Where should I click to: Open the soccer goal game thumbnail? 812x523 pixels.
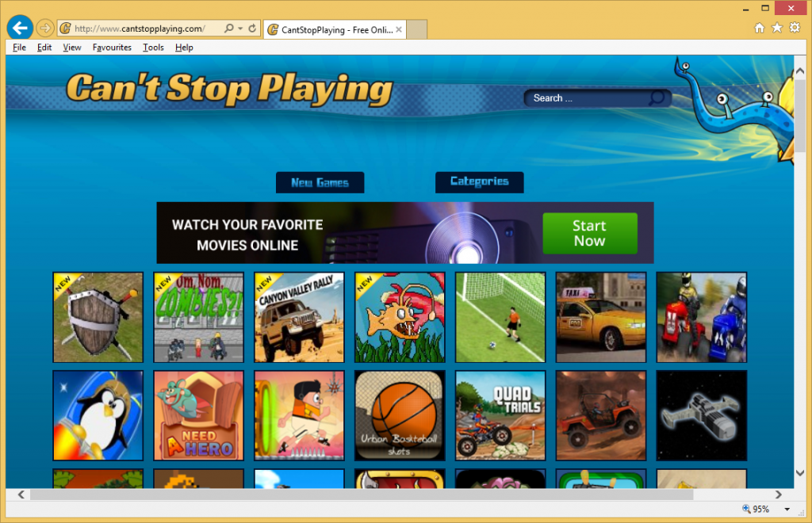pyautogui.click(x=500, y=317)
